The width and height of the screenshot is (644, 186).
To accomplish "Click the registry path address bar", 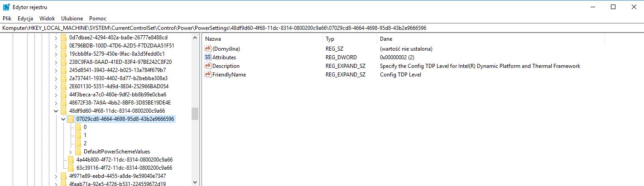I will (x=317, y=28).
